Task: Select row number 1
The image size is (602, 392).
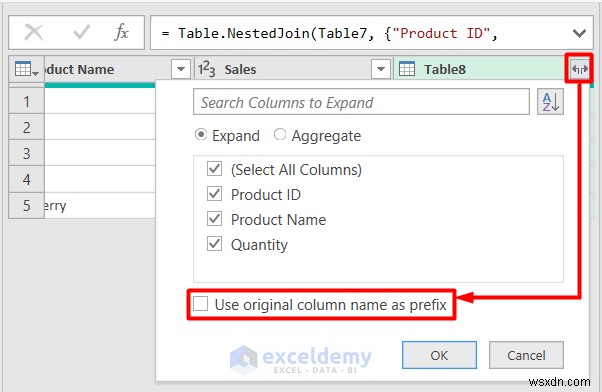Action: coord(26,101)
